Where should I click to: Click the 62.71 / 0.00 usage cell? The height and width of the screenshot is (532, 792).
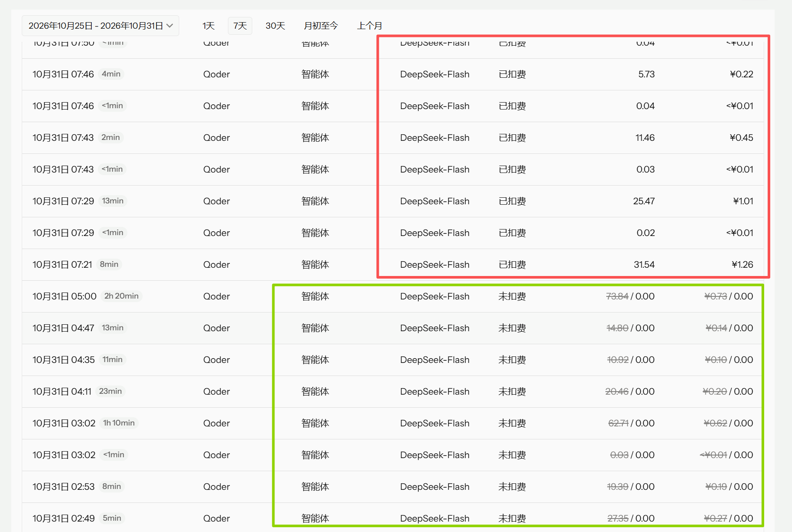pos(631,423)
